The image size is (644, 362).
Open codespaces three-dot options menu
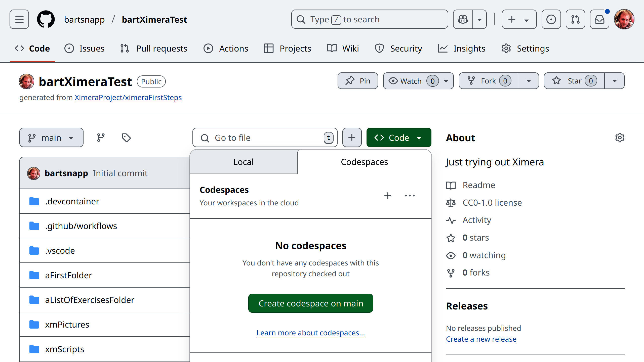pyautogui.click(x=410, y=196)
